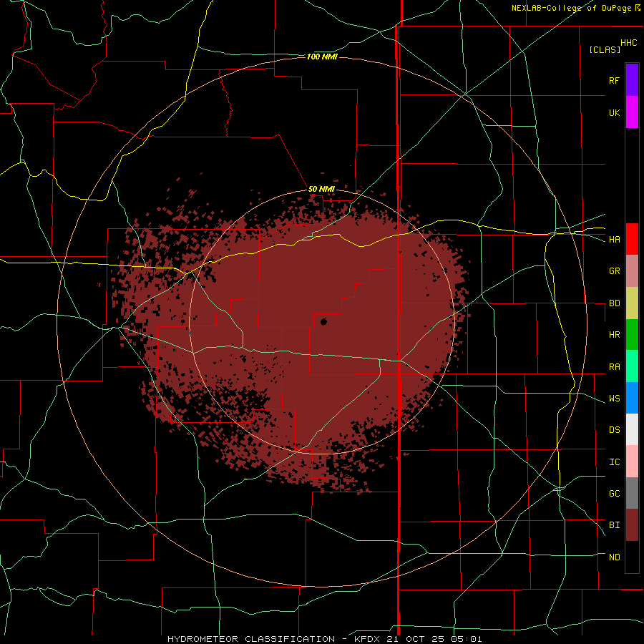Click the "GR" legend label

pyautogui.click(x=614, y=271)
